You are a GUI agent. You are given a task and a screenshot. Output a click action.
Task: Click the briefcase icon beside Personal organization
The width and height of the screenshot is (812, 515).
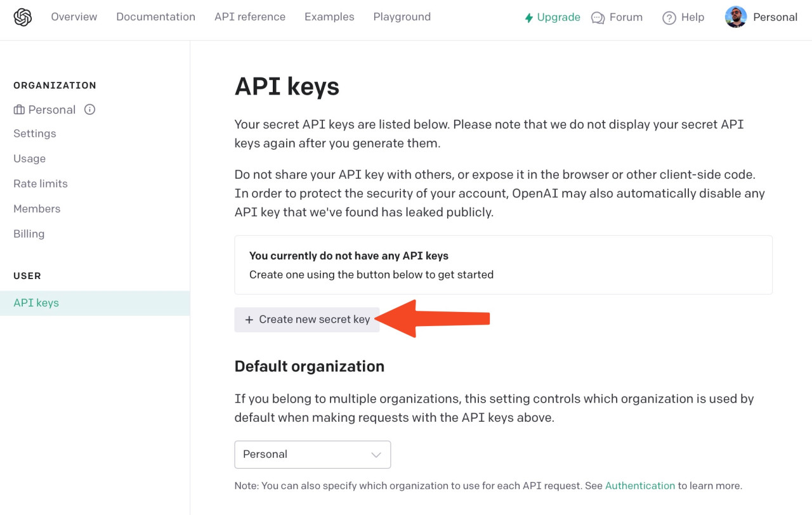19,110
